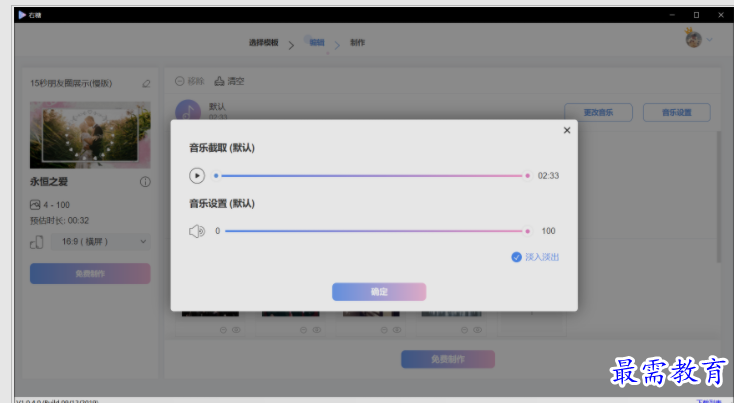Viewport: 734px width, 403px height.
Task: Click the start handle of music trim slider
Action: click(216, 176)
